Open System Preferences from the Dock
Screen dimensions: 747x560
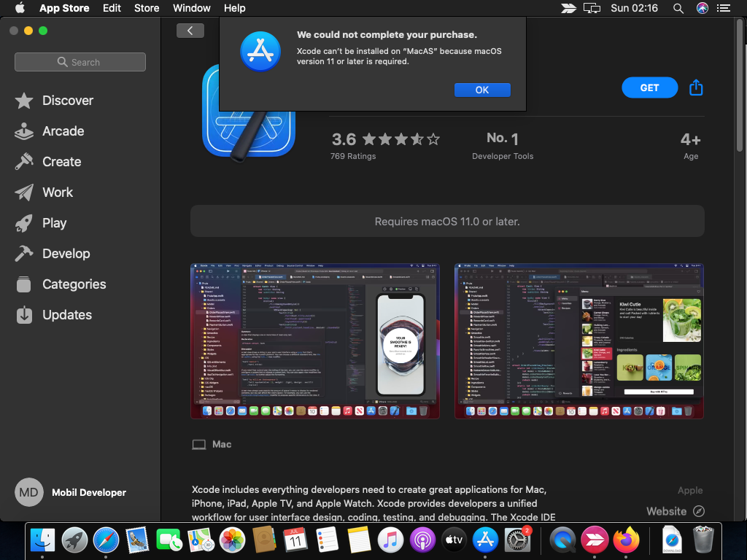pos(519,540)
